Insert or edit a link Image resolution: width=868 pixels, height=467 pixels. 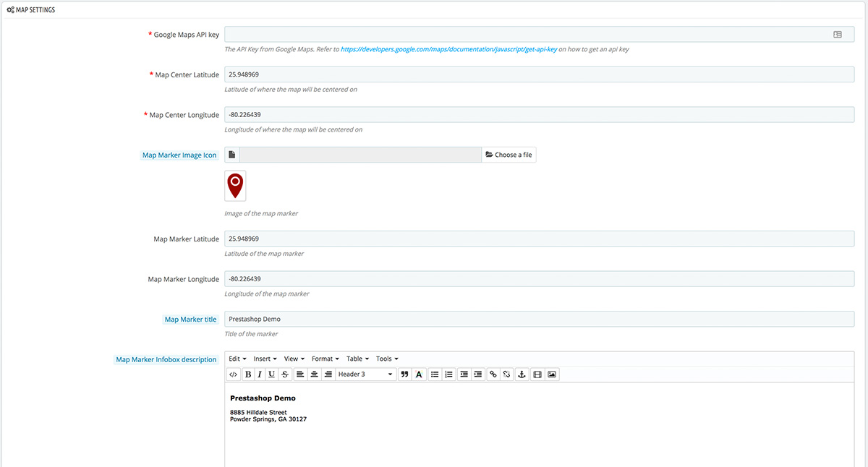pyautogui.click(x=493, y=374)
